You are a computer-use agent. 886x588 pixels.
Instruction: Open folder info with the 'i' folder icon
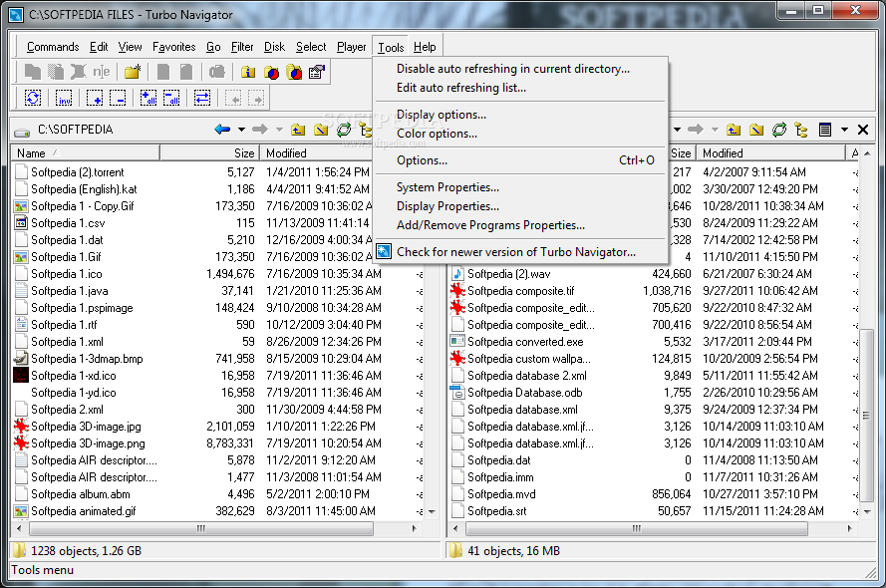click(x=248, y=72)
